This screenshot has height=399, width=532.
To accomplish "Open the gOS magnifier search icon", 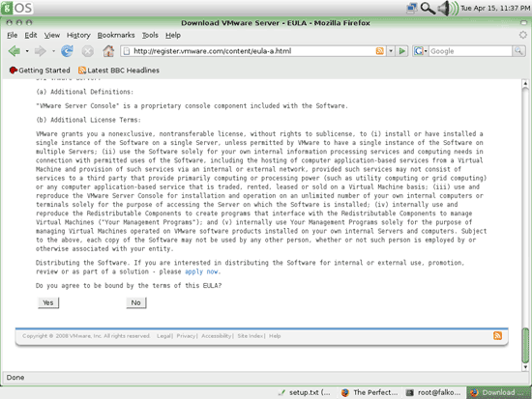I will coord(428,8).
